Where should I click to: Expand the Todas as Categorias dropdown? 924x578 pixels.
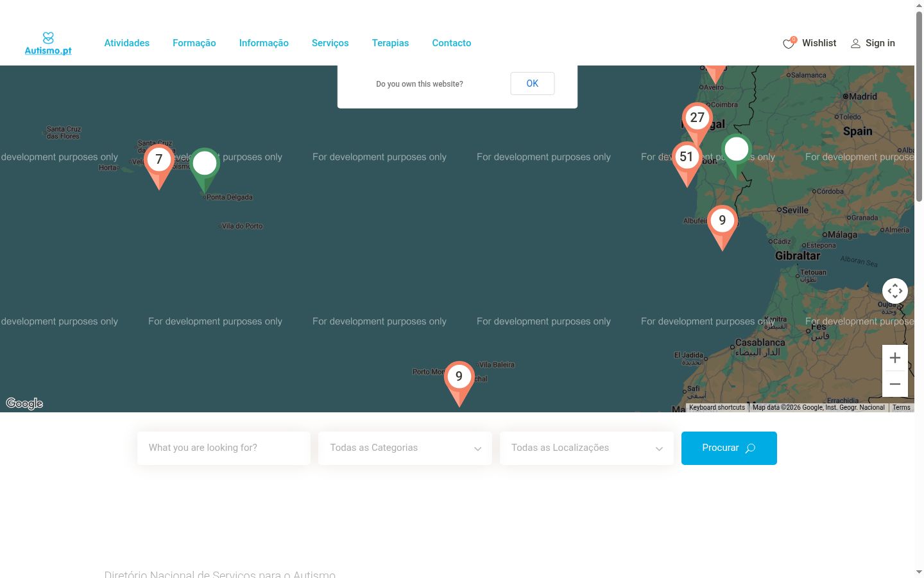pos(405,448)
